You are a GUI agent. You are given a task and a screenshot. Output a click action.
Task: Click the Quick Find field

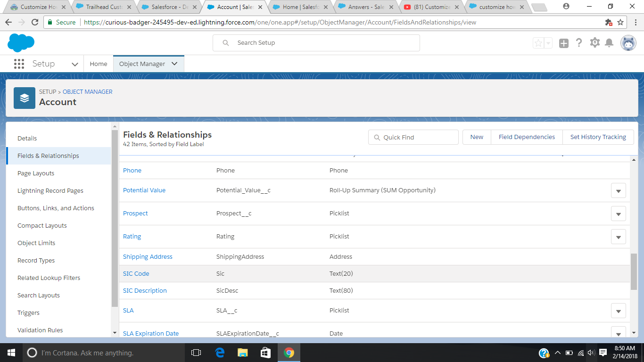coord(413,137)
